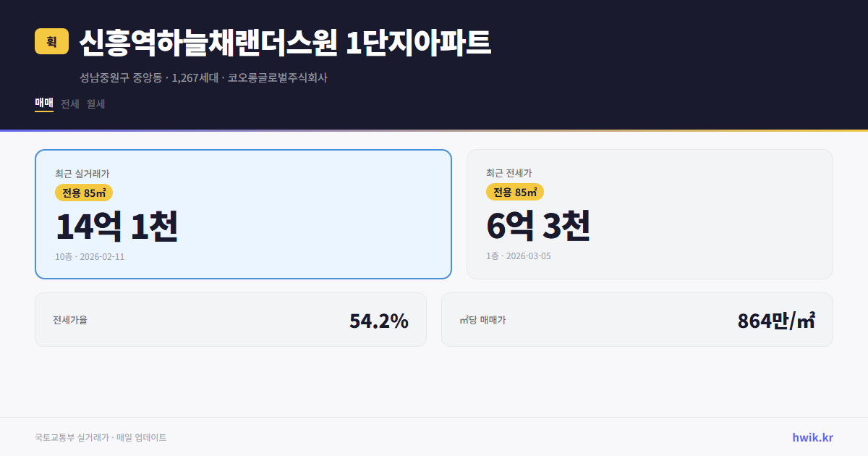Click the 10층 · 2026-02-11 transaction date
868x456 pixels.
pyautogui.click(x=90, y=257)
